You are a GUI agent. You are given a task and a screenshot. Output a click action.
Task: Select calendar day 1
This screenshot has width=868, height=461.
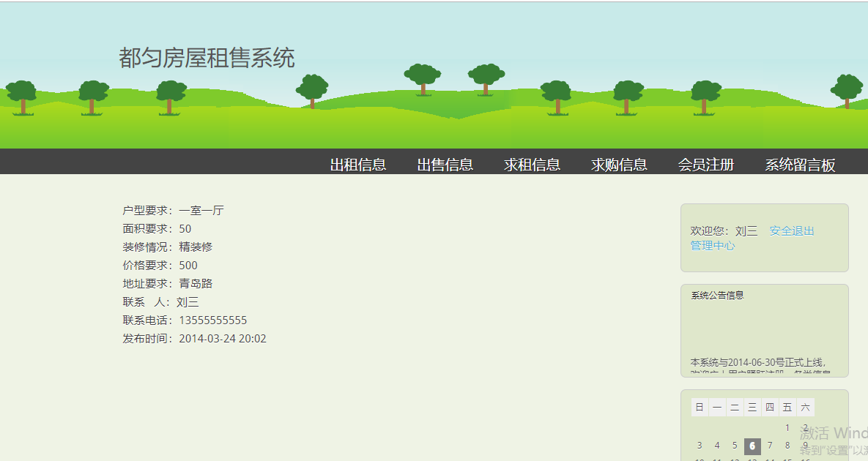click(x=787, y=428)
